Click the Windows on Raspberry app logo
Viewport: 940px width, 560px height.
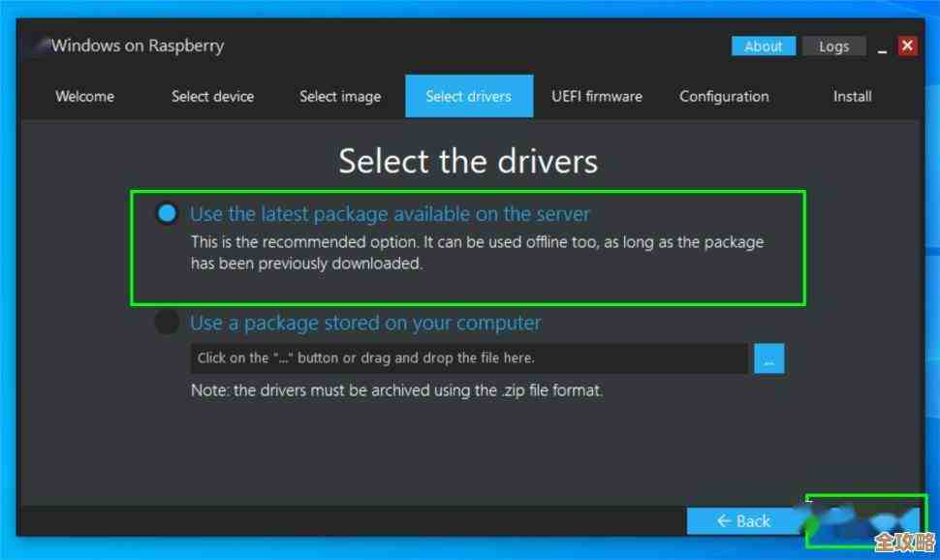(x=37, y=45)
